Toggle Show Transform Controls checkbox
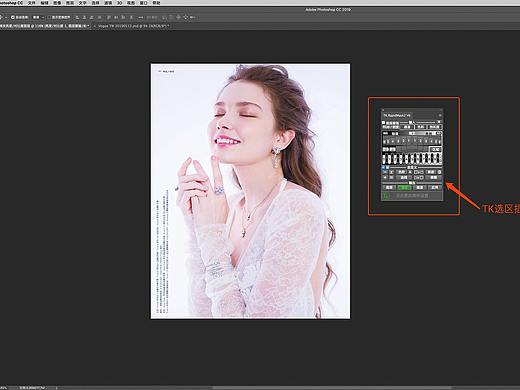Image resolution: width=520 pixels, height=390 pixels. (49, 17)
